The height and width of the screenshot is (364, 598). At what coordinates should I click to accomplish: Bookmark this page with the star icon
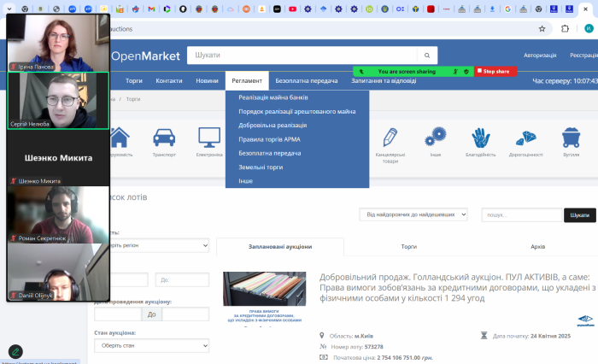[542, 28]
